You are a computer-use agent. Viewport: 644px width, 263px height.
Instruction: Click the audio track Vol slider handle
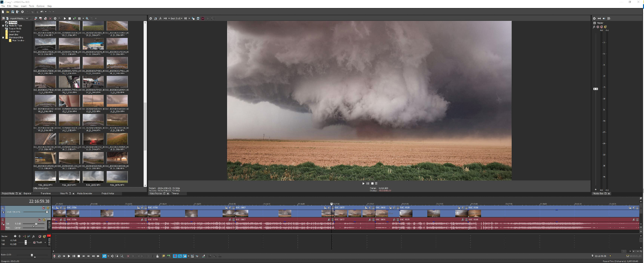tap(36, 224)
